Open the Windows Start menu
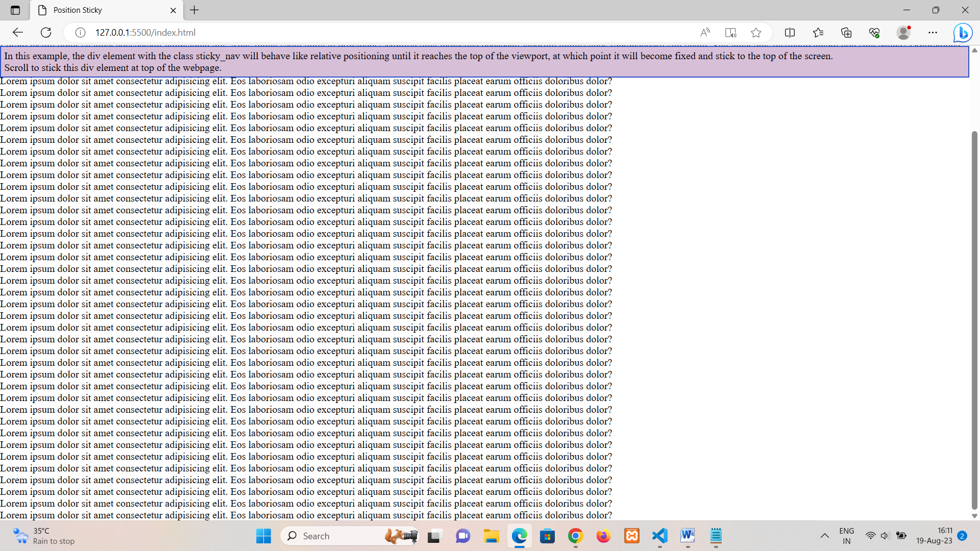 pyautogui.click(x=263, y=536)
